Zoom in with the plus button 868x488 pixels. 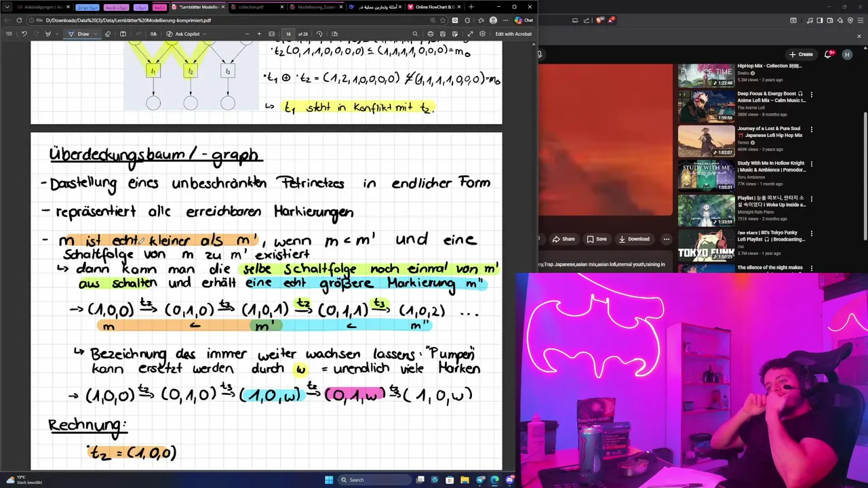pos(260,34)
